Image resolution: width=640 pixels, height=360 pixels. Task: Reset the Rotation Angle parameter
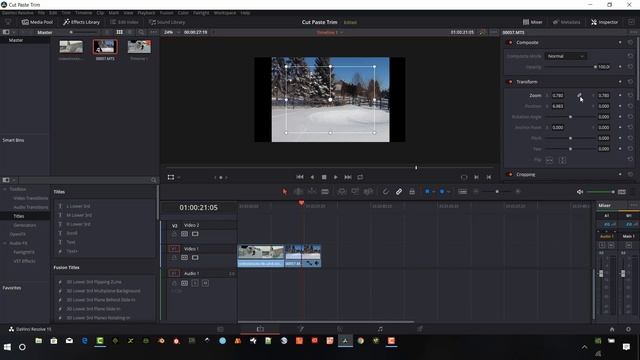coord(630,117)
